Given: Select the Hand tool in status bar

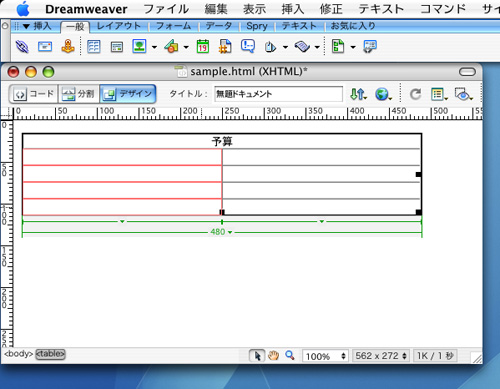Looking at the screenshot, I should 273,356.
